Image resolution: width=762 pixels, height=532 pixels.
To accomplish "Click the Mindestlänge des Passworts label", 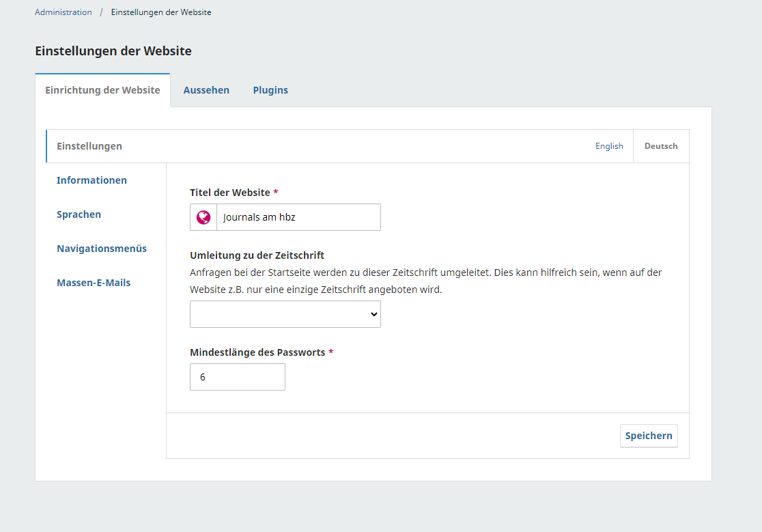I will 257,352.
